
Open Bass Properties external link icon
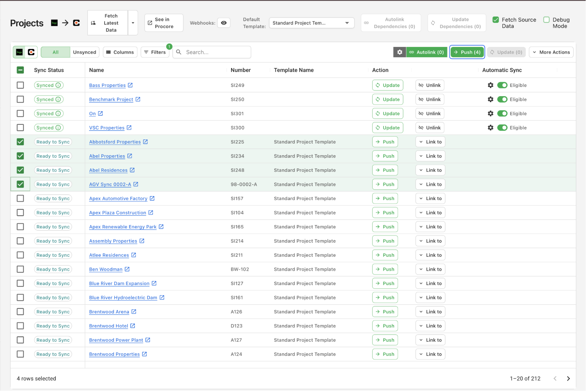(x=130, y=85)
